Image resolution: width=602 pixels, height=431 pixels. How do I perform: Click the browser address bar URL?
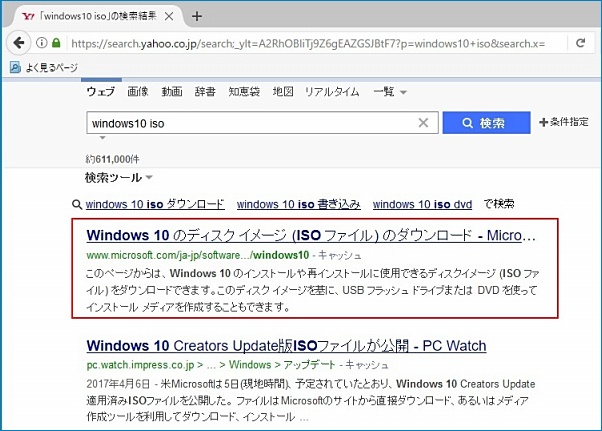point(308,43)
